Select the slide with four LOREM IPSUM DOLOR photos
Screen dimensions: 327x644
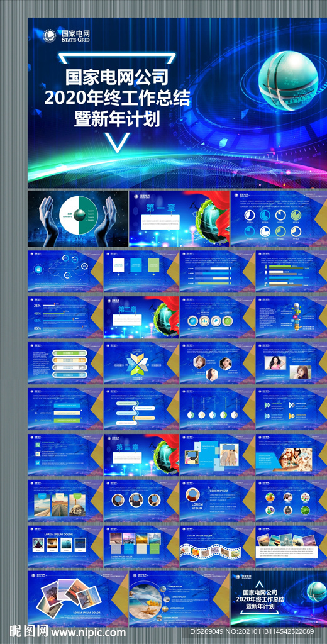point(65,546)
